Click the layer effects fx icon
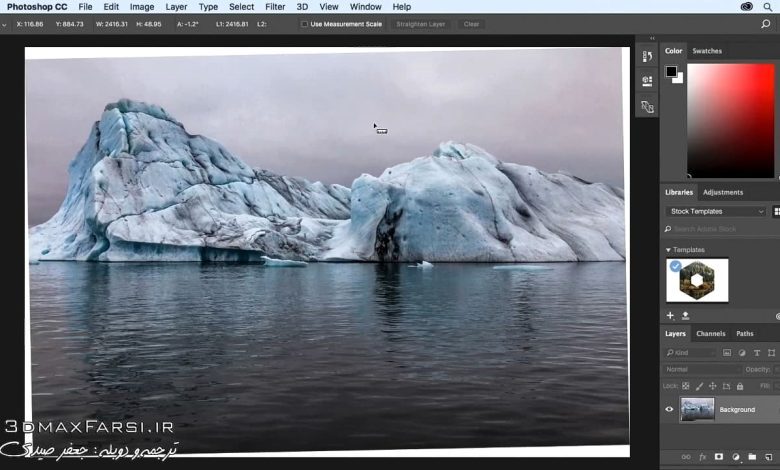 click(x=702, y=456)
